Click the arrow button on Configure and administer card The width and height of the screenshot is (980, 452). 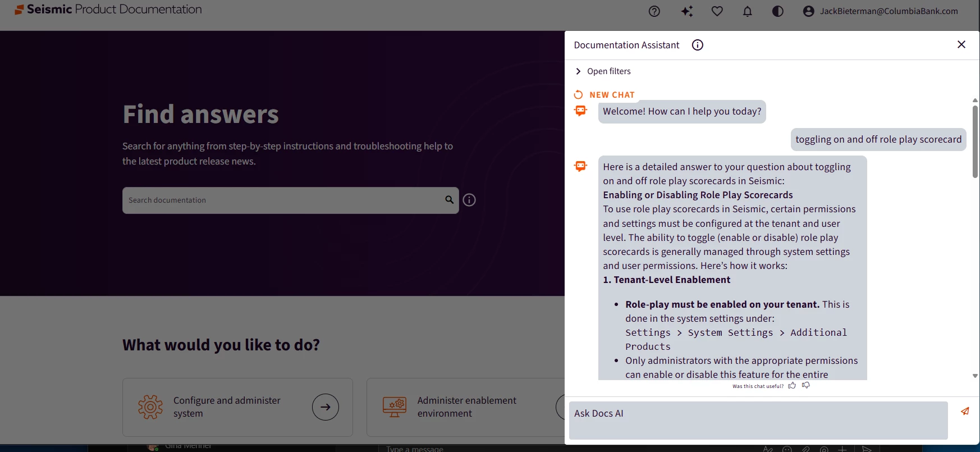(x=326, y=407)
